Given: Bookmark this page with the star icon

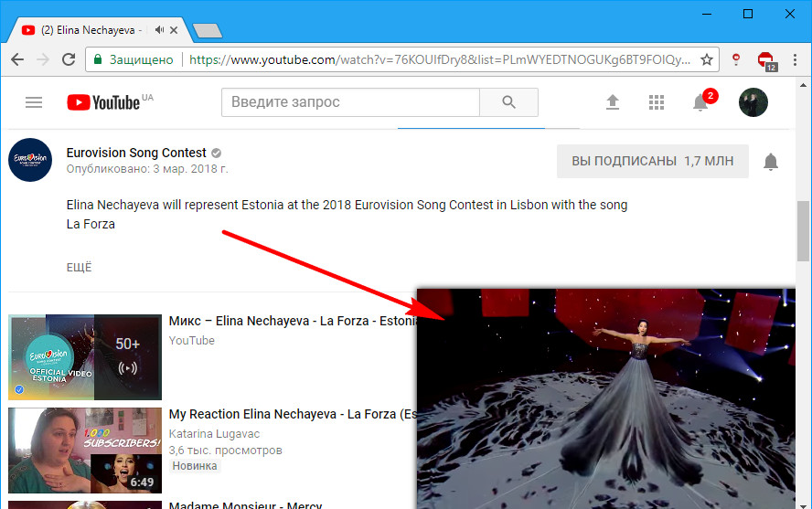Looking at the screenshot, I should [x=706, y=60].
